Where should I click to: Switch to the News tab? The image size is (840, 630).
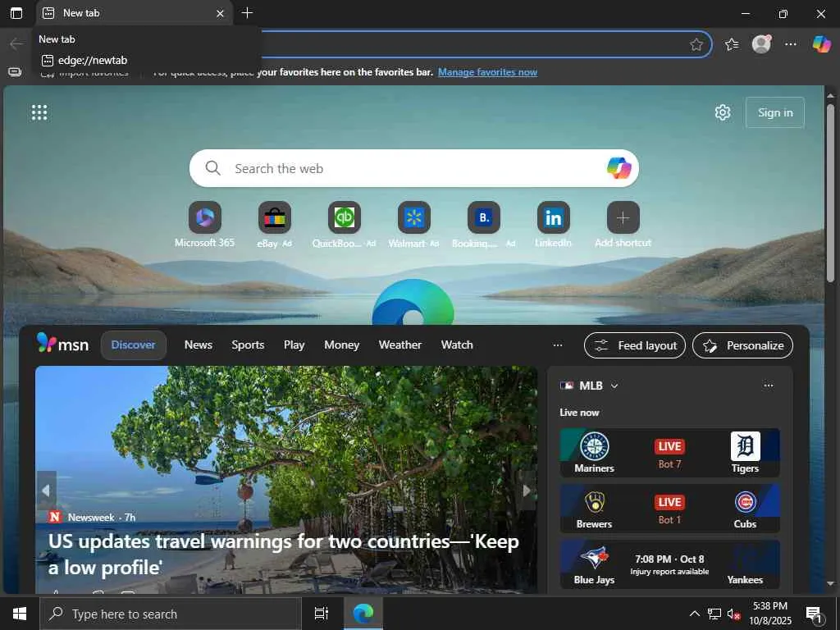199,345
